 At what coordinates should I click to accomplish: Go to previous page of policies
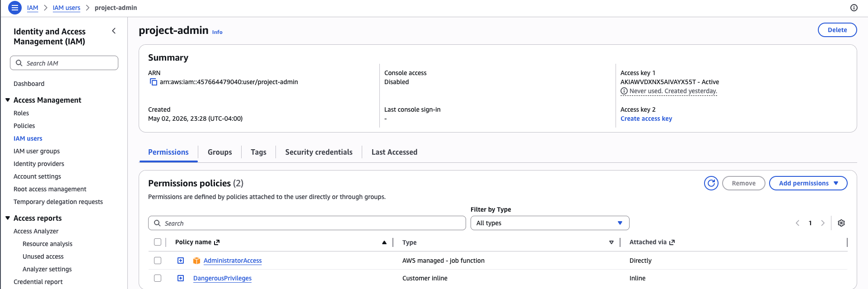coord(798,223)
